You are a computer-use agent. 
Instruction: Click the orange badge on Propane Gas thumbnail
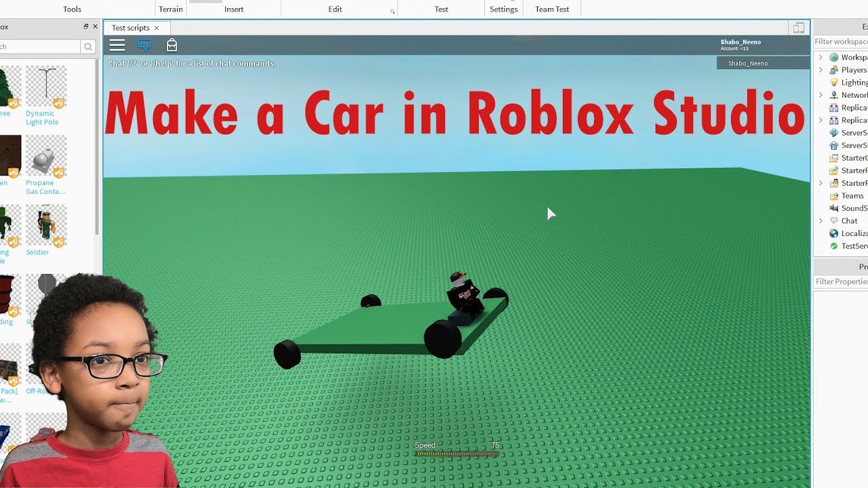[x=59, y=171]
